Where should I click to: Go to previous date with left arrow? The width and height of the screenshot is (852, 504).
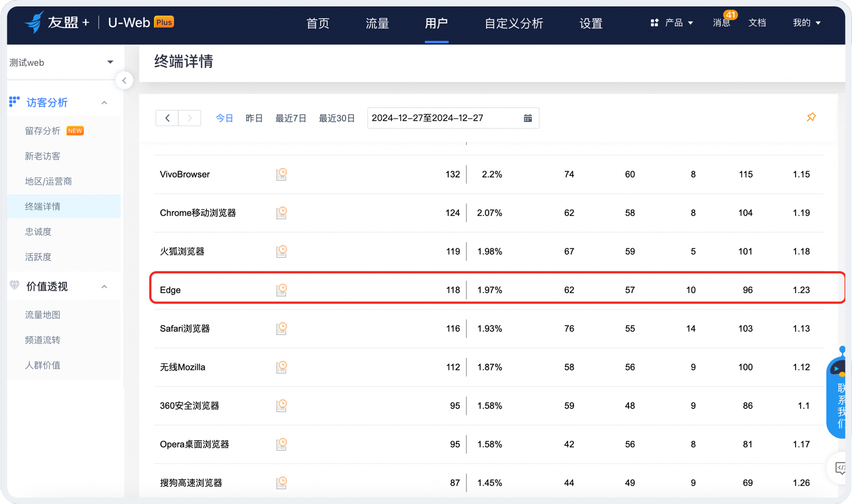point(168,118)
